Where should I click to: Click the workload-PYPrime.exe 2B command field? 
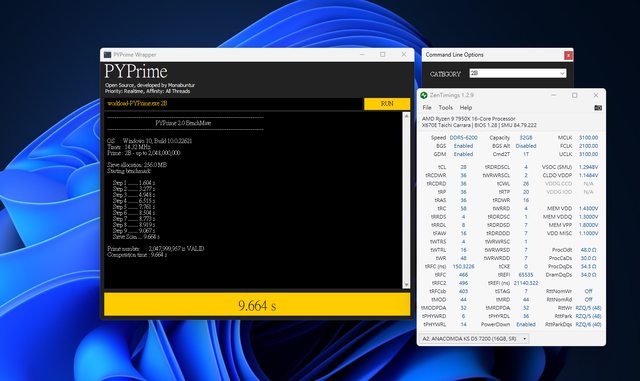[233, 104]
